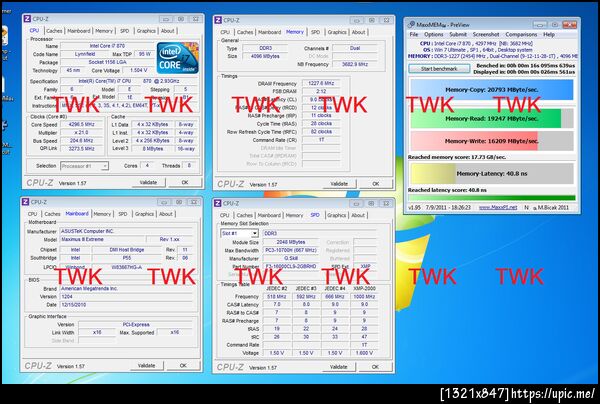Click the Memory-Latency result bar

(492, 174)
